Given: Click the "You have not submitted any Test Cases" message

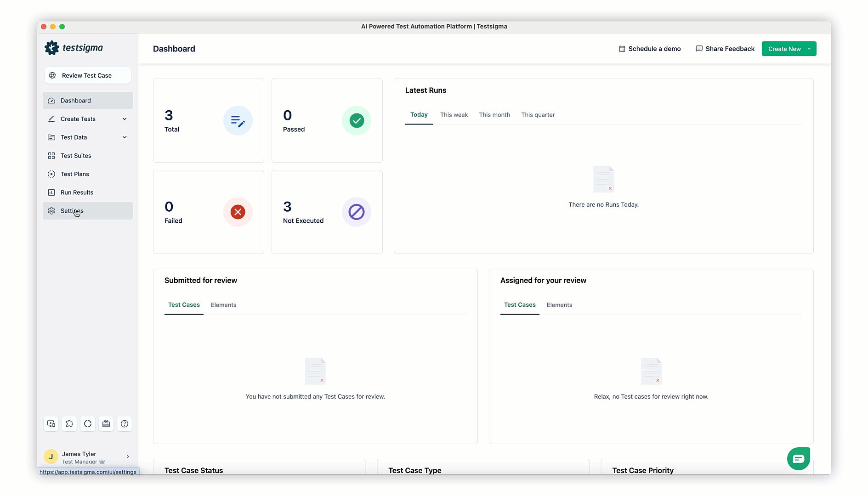Looking at the screenshot, I should (x=315, y=397).
